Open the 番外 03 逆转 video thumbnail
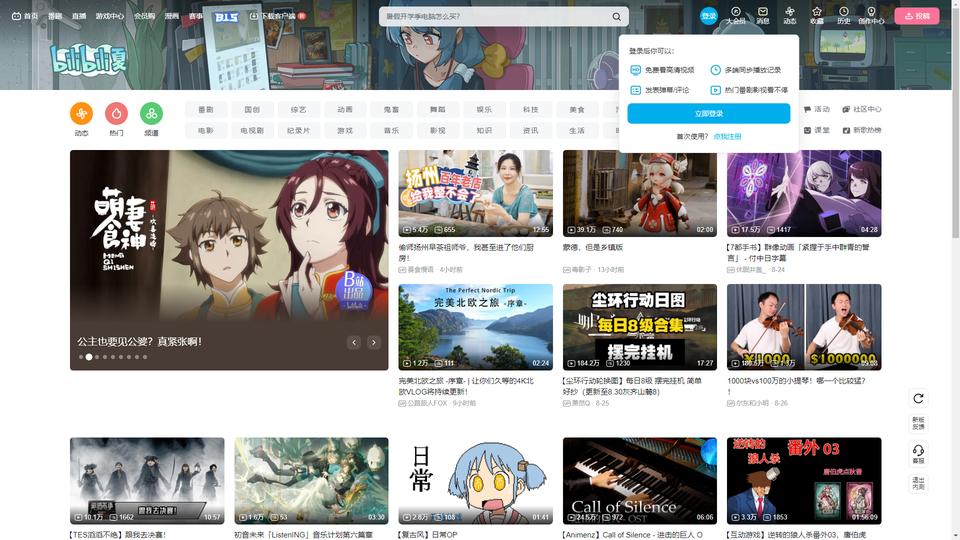 tap(804, 481)
